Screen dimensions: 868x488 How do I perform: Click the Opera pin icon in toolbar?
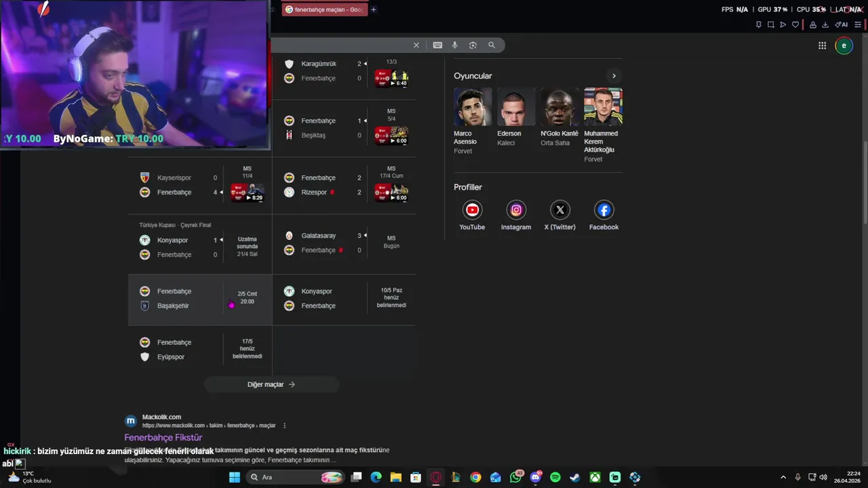[758, 24]
